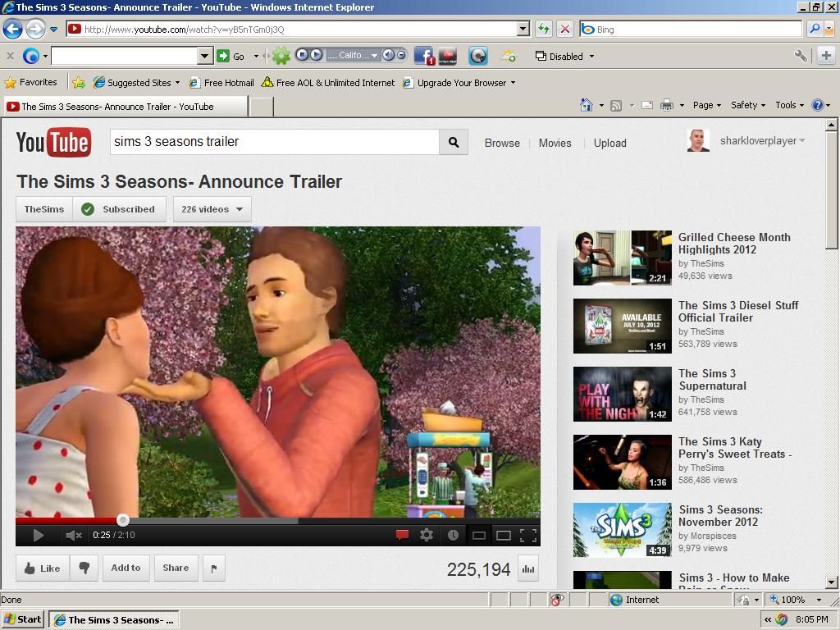This screenshot has width=840, height=630.
Task: Open the Tools menu
Action: pos(790,105)
